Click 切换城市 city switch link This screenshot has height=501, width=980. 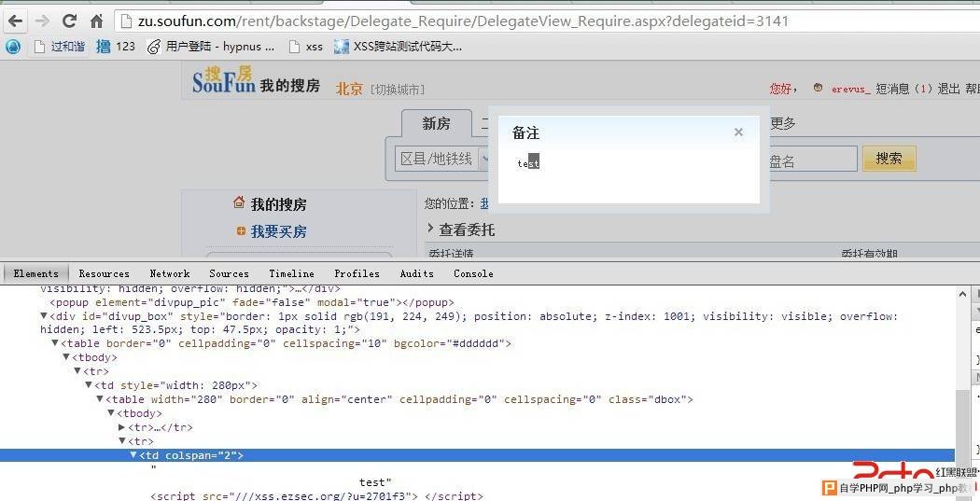(398, 90)
